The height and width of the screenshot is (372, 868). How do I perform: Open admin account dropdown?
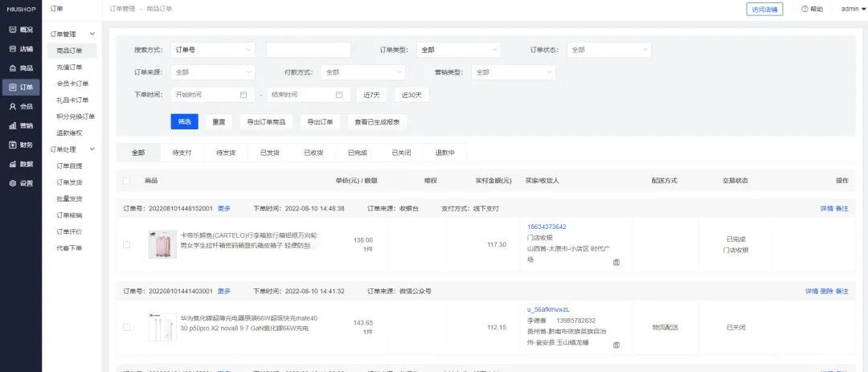853,9
